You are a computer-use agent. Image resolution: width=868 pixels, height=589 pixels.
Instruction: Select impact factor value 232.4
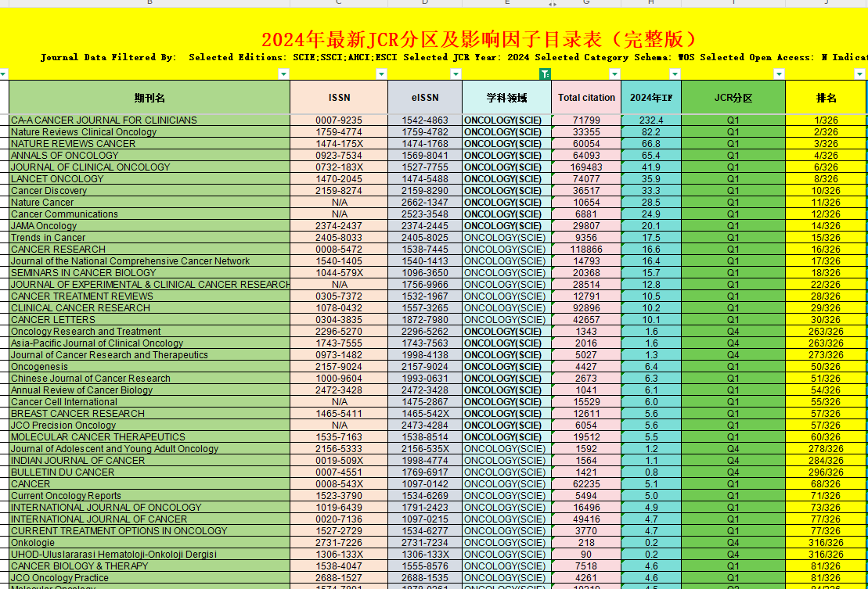(651, 120)
